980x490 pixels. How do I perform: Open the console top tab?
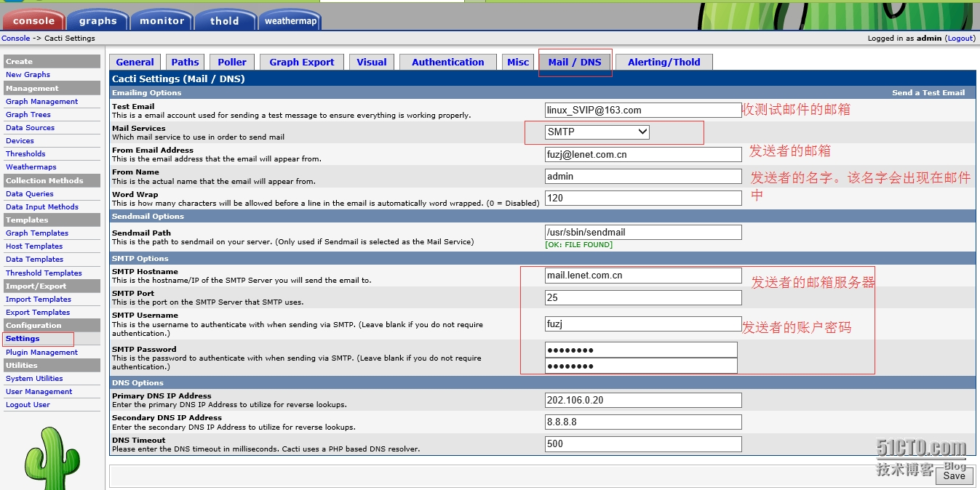33,20
